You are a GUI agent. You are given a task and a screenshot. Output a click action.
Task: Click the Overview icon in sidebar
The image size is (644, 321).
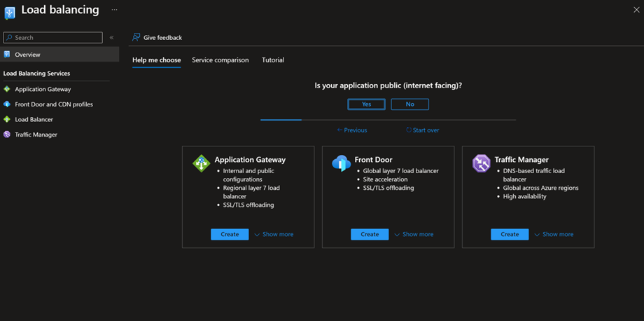tap(6, 54)
